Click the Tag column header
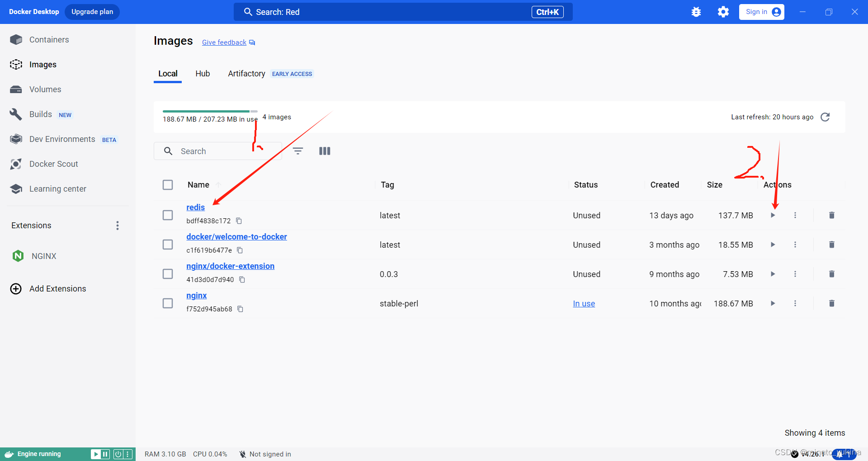This screenshot has height=461, width=868. point(387,185)
